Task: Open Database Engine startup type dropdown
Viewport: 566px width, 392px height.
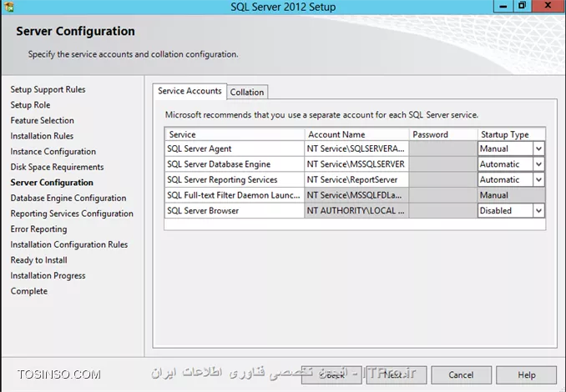Action: 538,164
